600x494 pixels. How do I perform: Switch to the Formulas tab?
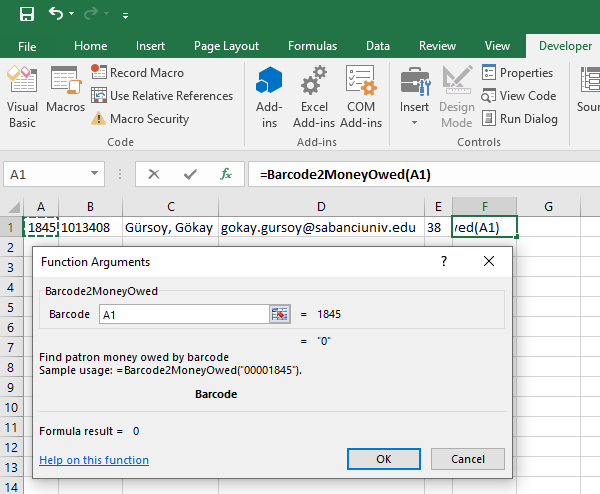tap(312, 46)
